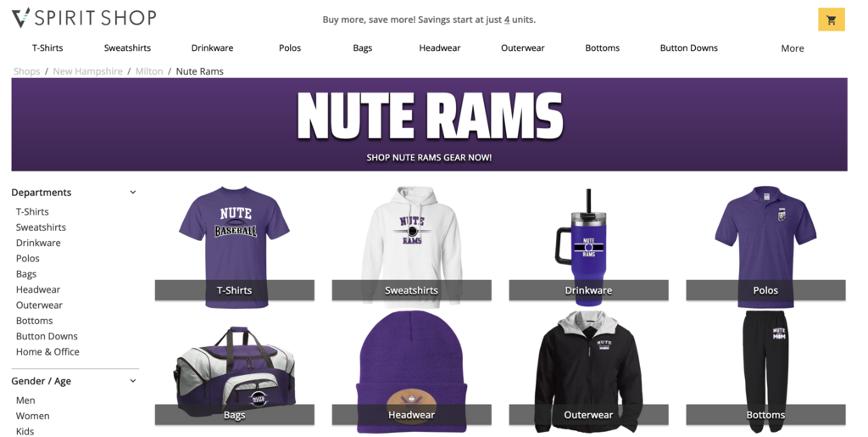The height and width of the screenshot is (437, 868).
Task: Collapse the Gender / Age section chevron
Action: point(133,381)
